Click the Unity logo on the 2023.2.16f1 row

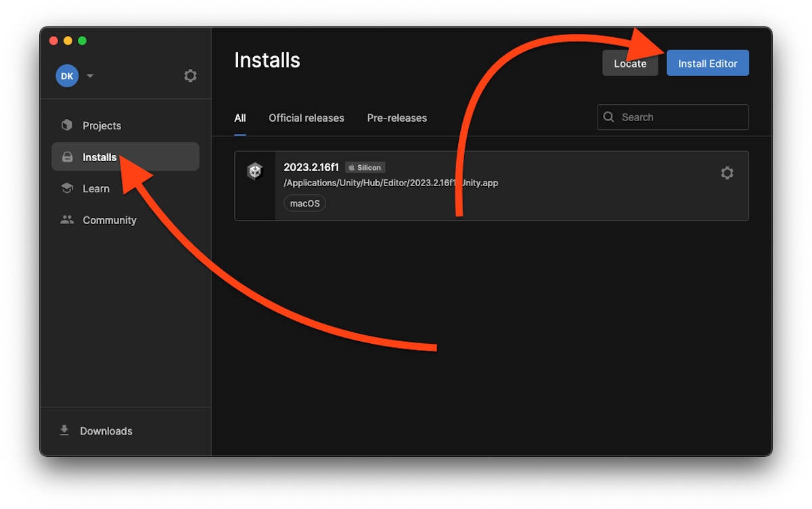tap(254, 172)
